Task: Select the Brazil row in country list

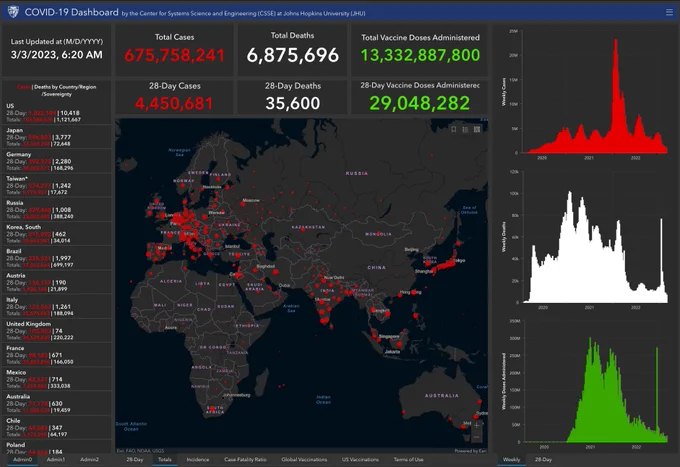Action: pos(57,258)
